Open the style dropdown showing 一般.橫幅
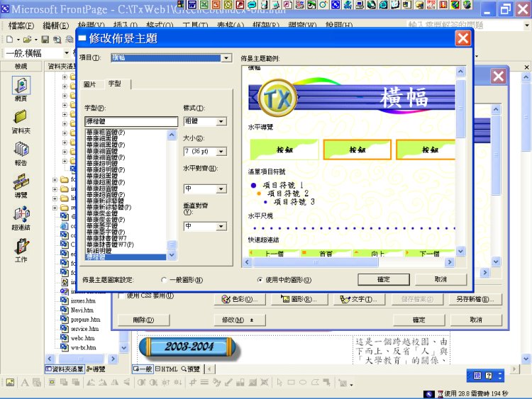This screenshot has height=399, width=532. point(67,53)
